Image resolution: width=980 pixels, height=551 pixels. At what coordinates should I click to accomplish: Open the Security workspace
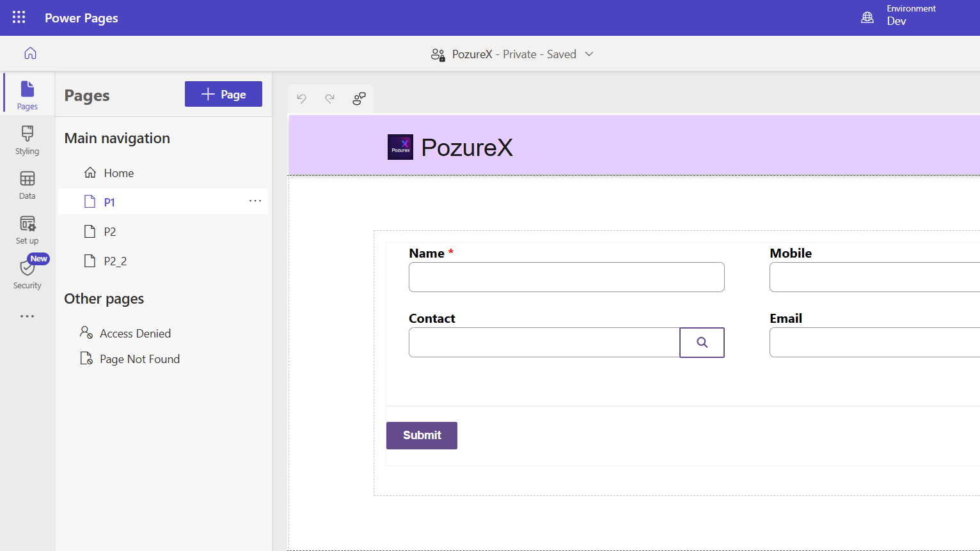[x=28, y=274]
